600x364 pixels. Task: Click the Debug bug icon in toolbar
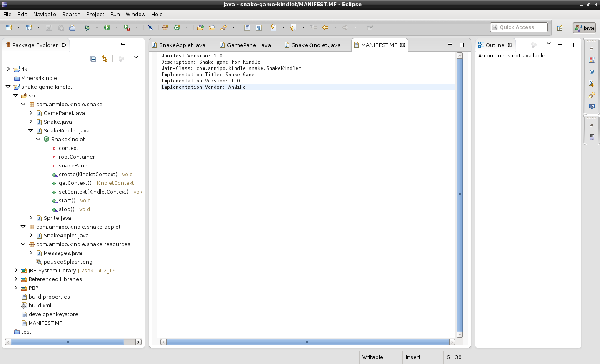coord(87,27)
